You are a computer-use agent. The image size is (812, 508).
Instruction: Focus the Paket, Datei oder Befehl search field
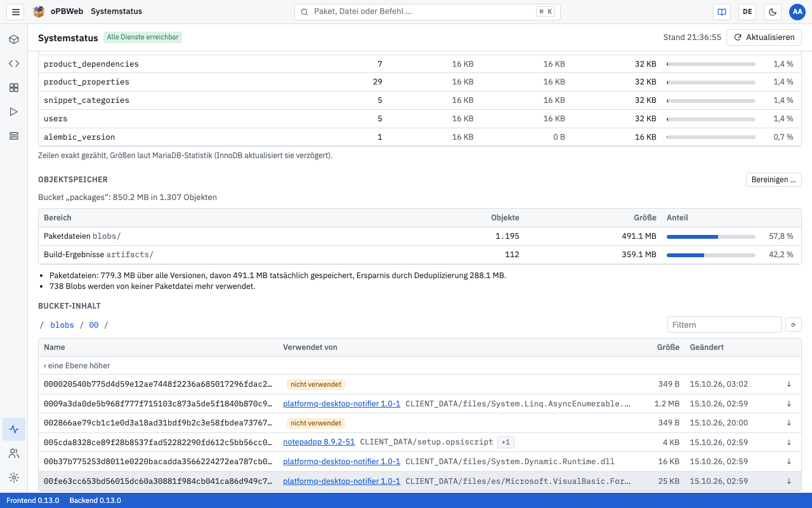coord(428,11)
